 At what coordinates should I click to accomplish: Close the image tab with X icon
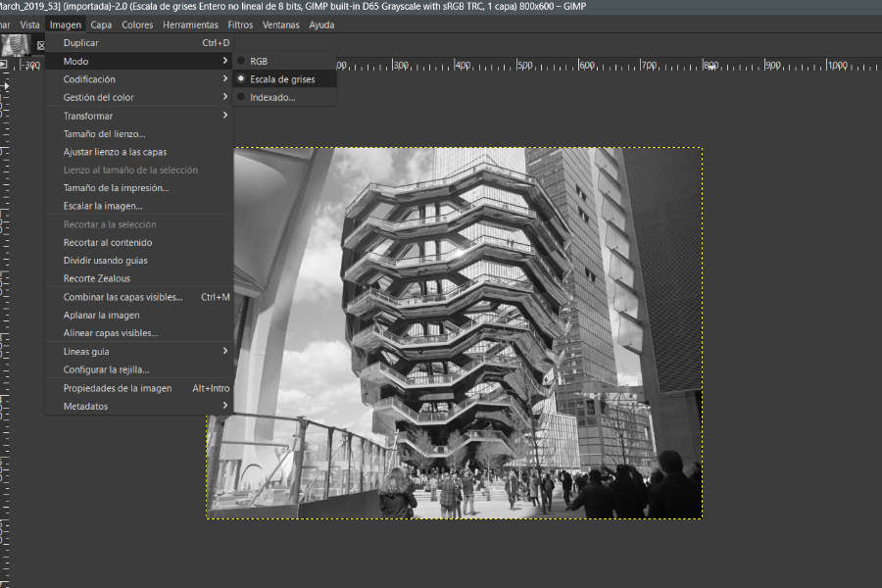[40, 45]
